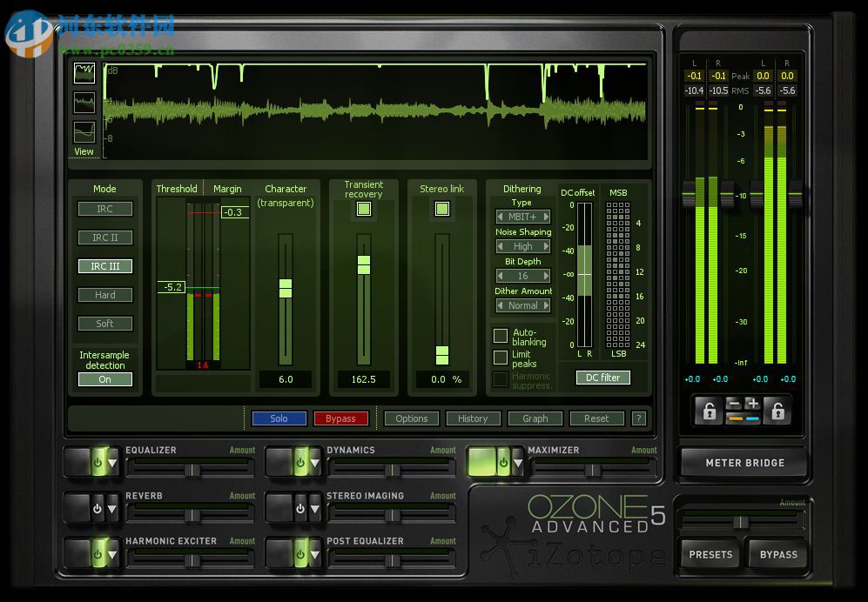The height and width of the screenshot is (602, 868).
Task: Click the Character value field showing 6.0
Action: [286, 379]
